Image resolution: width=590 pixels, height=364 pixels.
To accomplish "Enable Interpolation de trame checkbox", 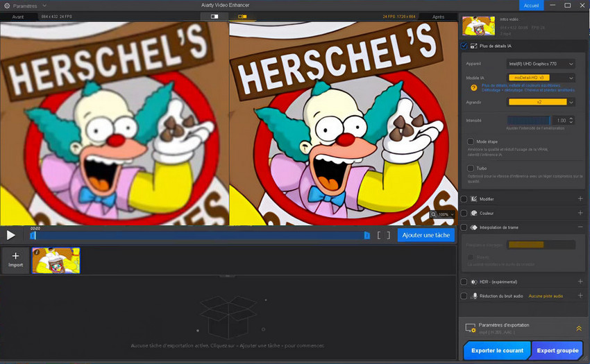I will (x=464, y=227).
